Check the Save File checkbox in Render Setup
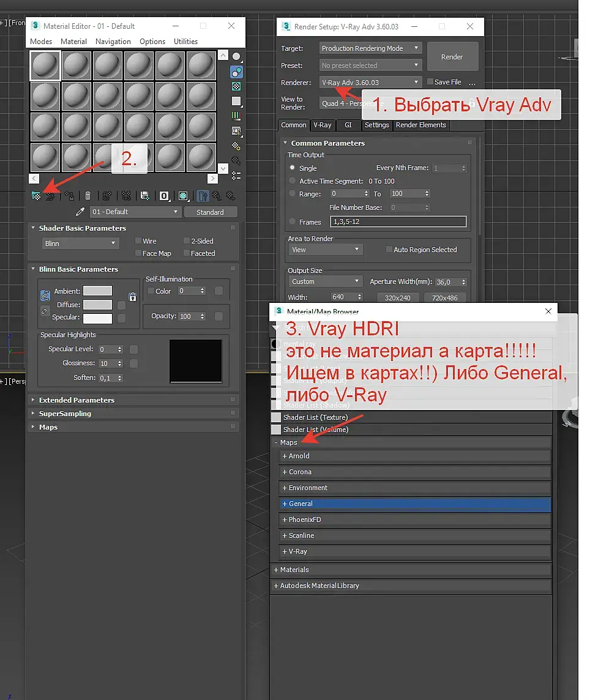 click(x=430, y=82)
